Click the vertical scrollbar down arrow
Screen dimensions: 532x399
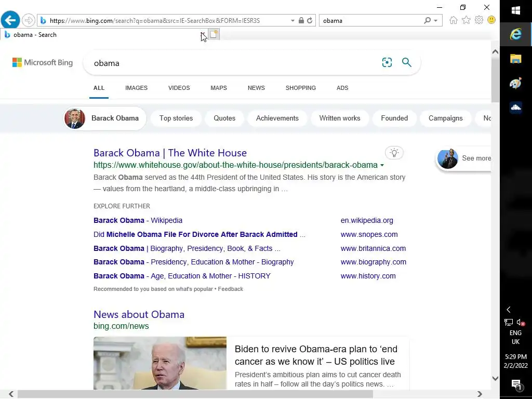[495, 378]
